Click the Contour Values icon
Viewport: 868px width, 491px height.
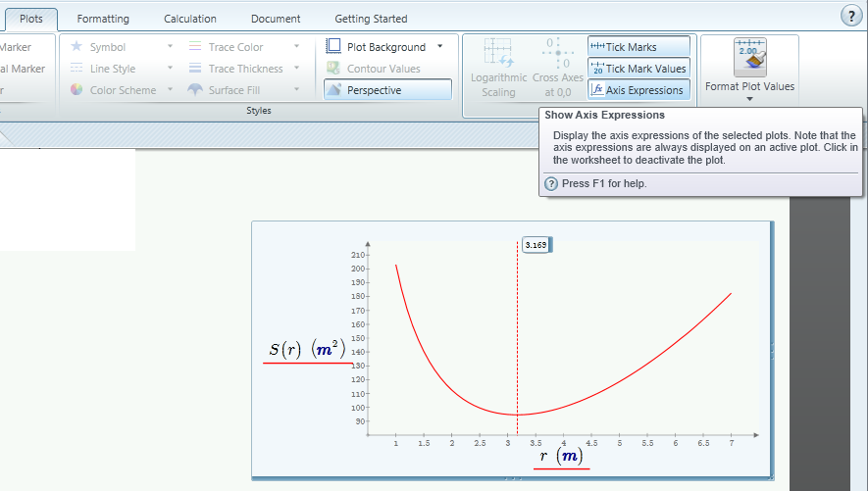tap(333, 68)
